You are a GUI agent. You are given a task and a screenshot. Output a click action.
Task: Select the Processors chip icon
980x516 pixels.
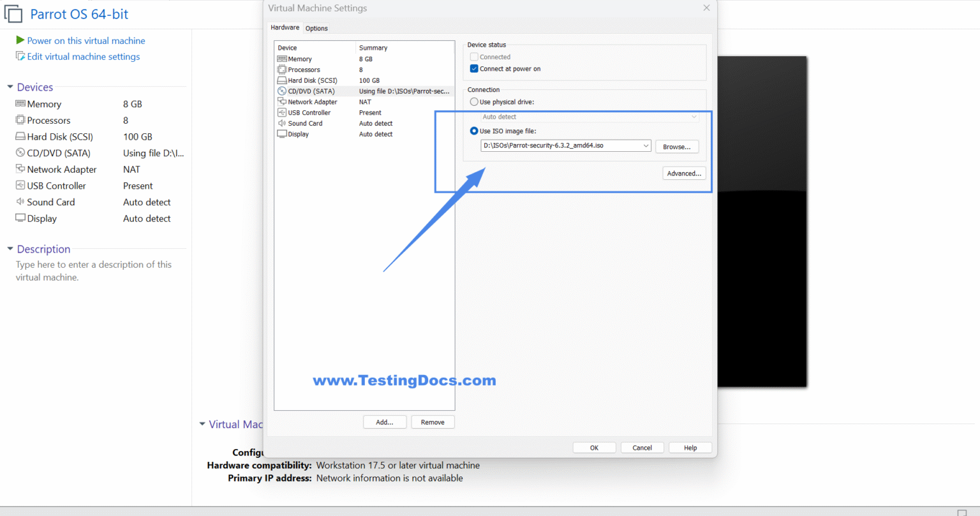[x=281, y=70]
